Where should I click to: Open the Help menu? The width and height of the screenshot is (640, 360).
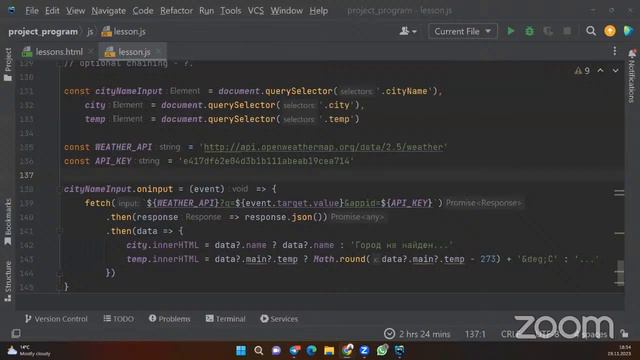tap(318, 11)
